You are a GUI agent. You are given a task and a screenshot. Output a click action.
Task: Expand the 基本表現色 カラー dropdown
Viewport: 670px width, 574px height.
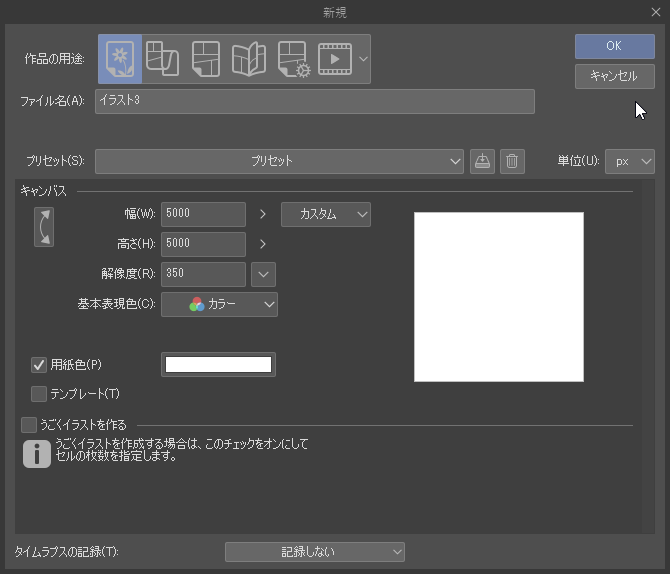(219, 304)
